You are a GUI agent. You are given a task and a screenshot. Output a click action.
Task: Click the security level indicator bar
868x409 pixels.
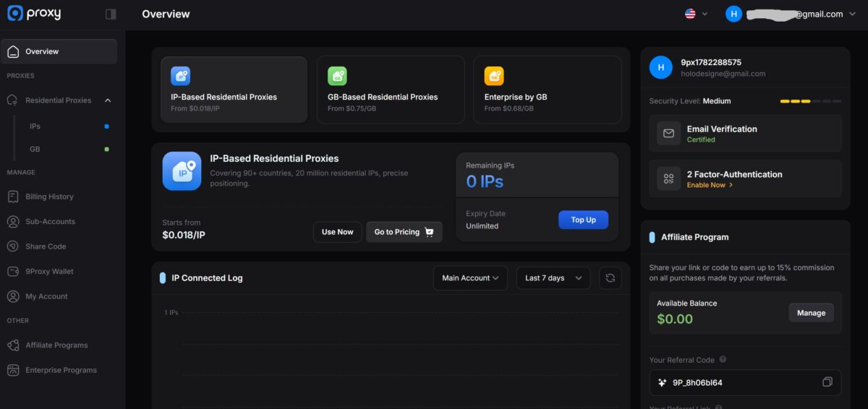point(811,101)
